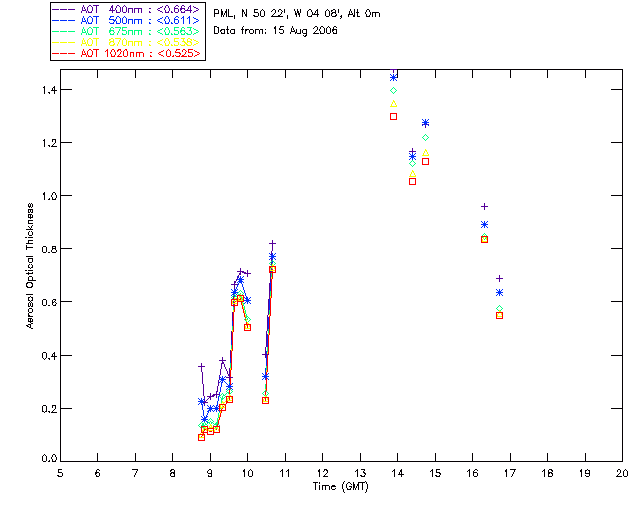Click the green diamond data point near AOT 1.4
This screenshot has width=640, height=512.
[393, 91]
